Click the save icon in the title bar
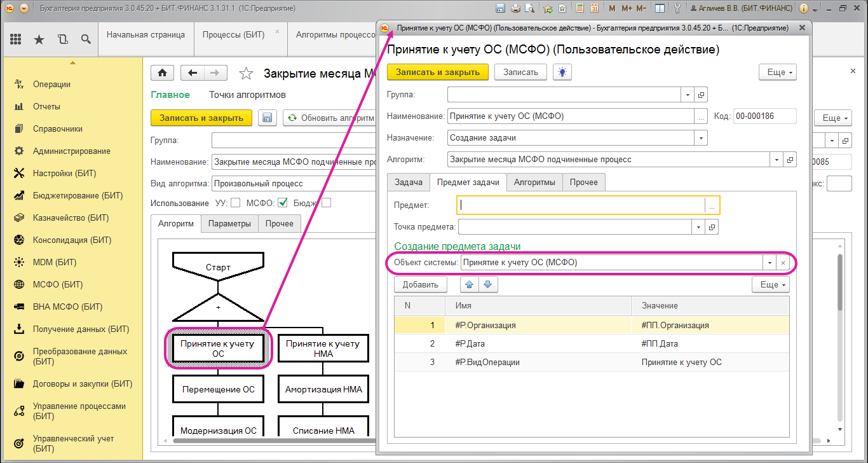The width and height of the screenshot is (868, 463). [500, 9]
